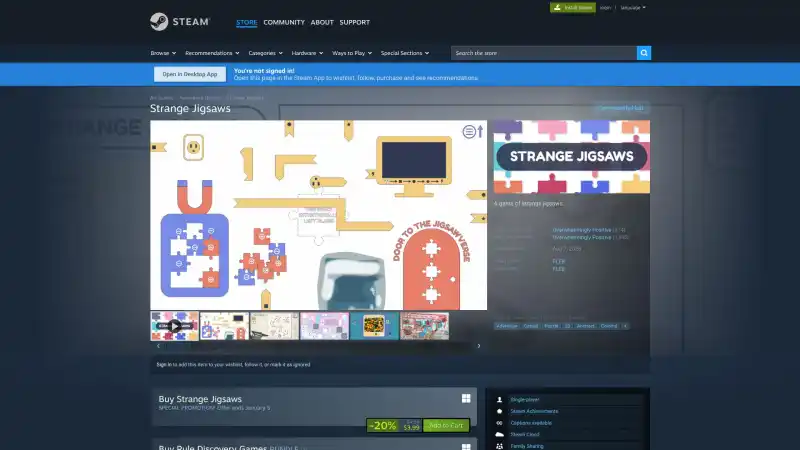Open all reviews Overwhelmingly Positive link
This screenshot has width=800, height=450.
click(x=582, y=237)
